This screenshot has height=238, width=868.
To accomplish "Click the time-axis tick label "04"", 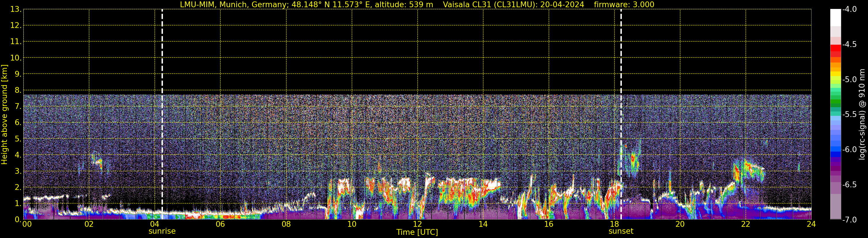I will tap(155, 224).
